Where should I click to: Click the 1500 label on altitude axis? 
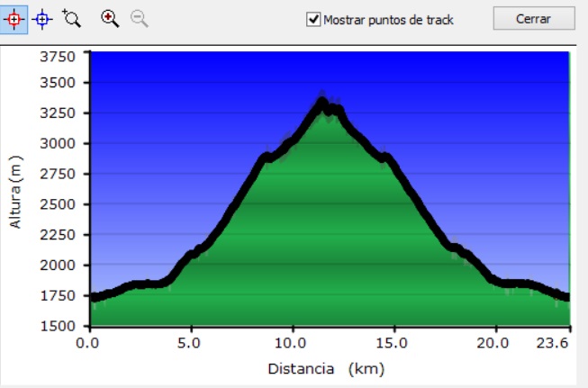[x=59, y=326]
